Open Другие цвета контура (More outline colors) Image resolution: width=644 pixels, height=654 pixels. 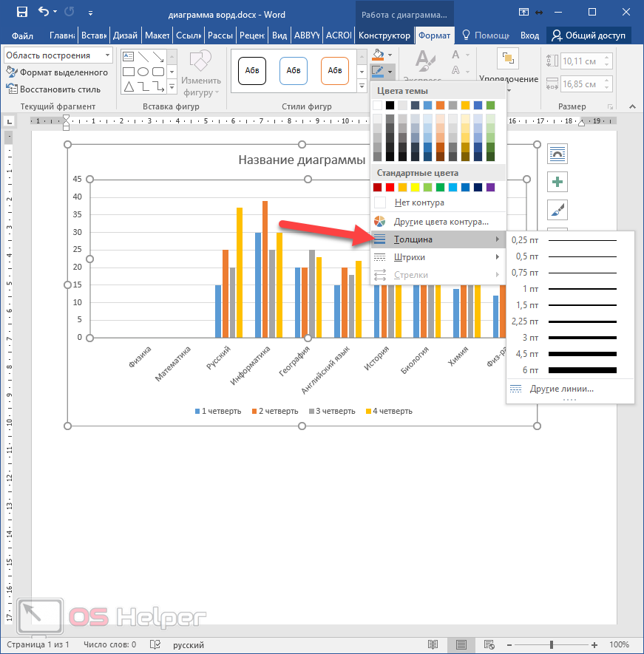[x=438, y=222]
